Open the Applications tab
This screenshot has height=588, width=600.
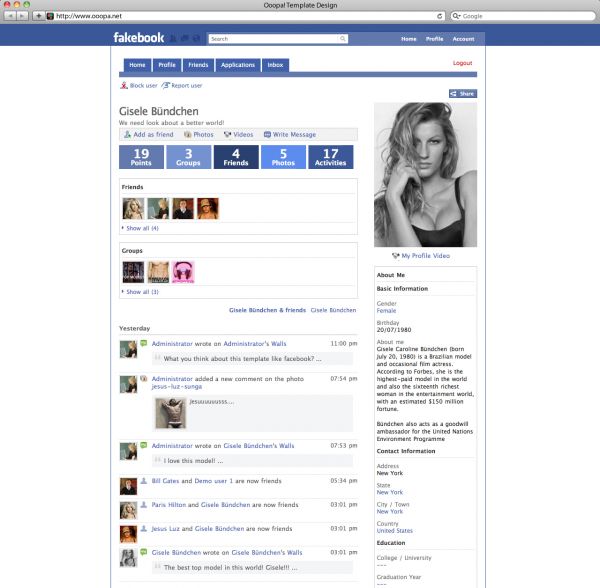click(x=238, y=65)
